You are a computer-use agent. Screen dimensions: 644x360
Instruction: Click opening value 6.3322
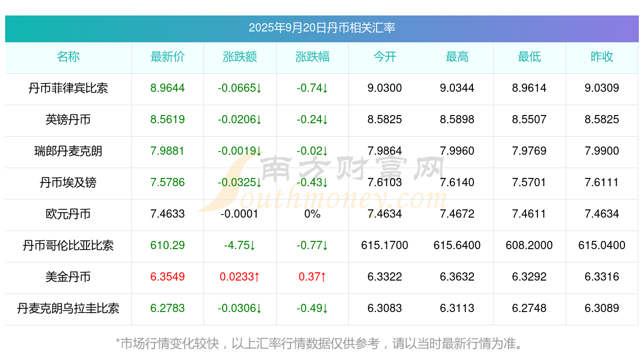coord(385,277)
